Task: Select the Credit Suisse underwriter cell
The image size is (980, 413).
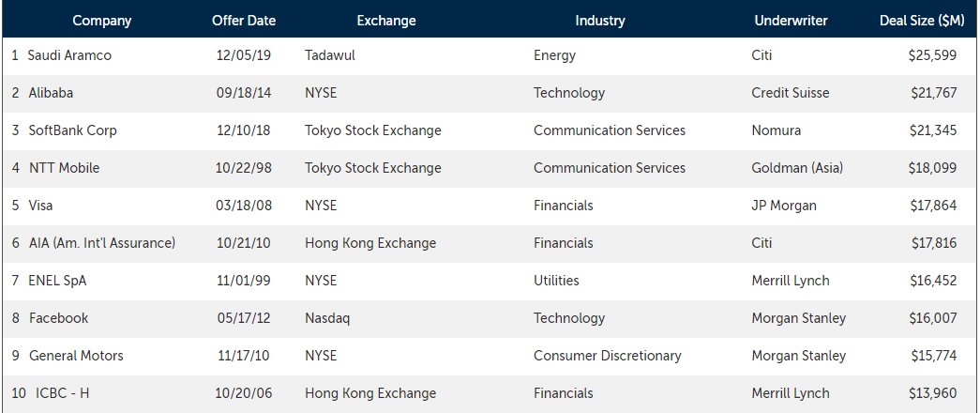Action: coord(791,93)
